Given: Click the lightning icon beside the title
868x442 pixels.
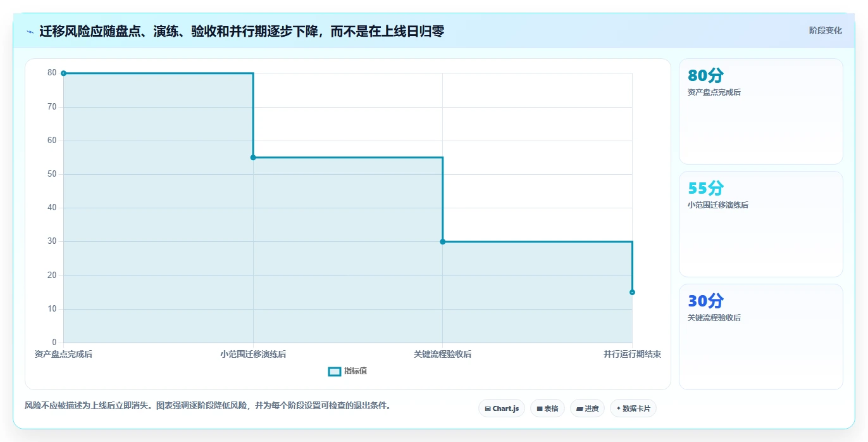Looking at the screenshot, I should (30, 31).
